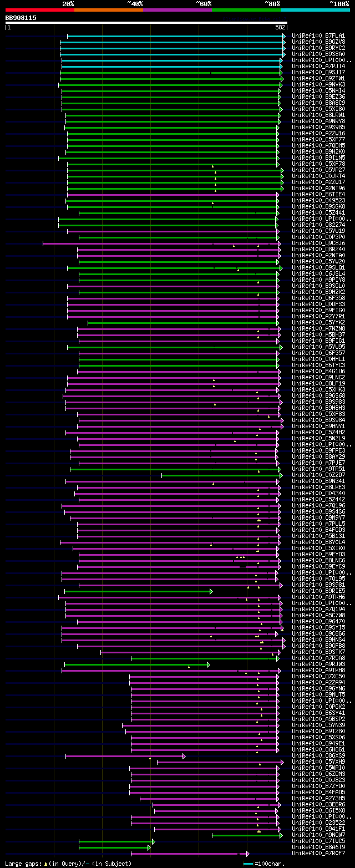Open hit UniRef100_Q6F358
This screenshot has height=868, width=355.
[x=318, y=298]
